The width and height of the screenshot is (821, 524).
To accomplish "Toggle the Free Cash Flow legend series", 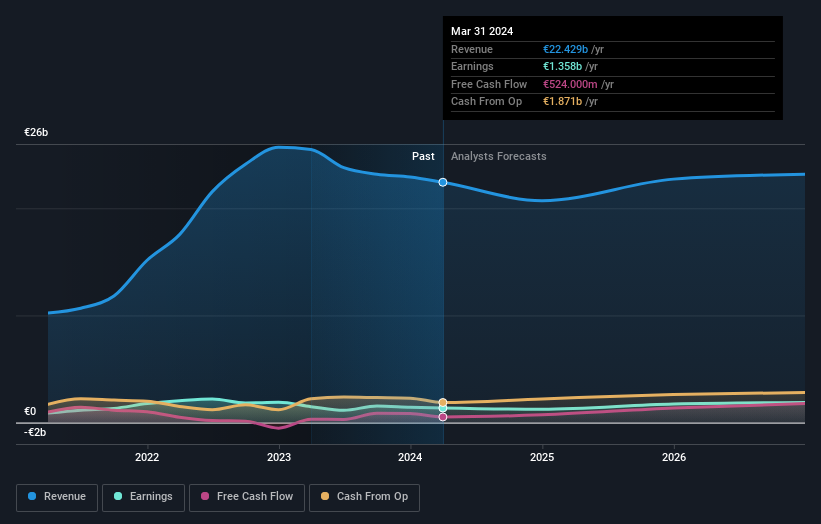I will [247, 497].
